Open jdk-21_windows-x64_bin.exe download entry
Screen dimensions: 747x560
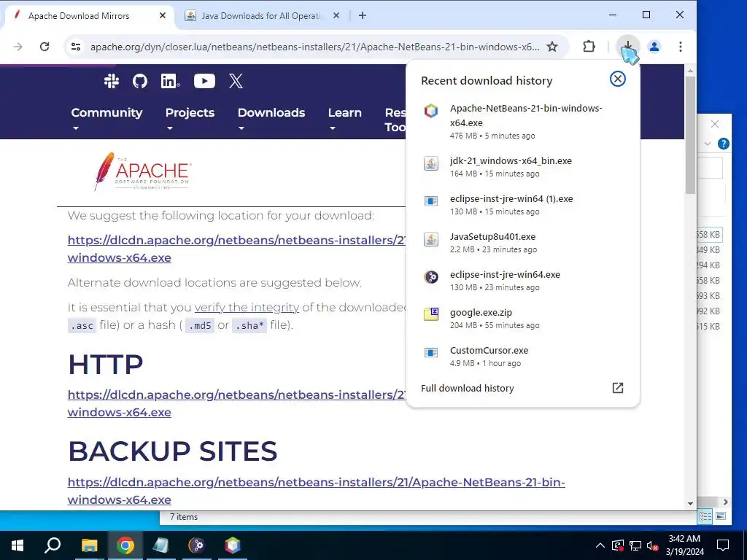click(x=522, y=167)
